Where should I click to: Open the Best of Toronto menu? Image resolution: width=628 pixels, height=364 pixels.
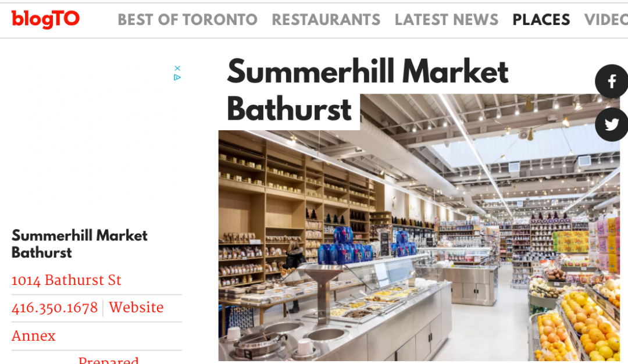pyautogui.click(x=187, y=20)
